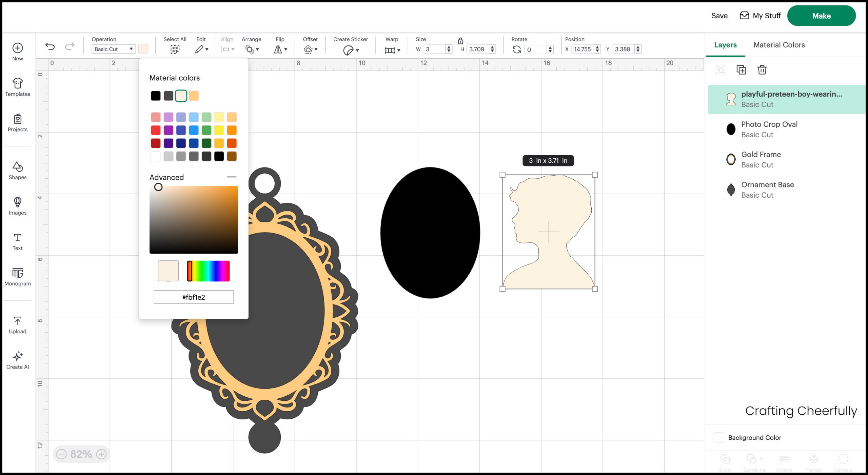Open the Flip dropdown
The image size is (868, 475).
(x=280, y=49)
